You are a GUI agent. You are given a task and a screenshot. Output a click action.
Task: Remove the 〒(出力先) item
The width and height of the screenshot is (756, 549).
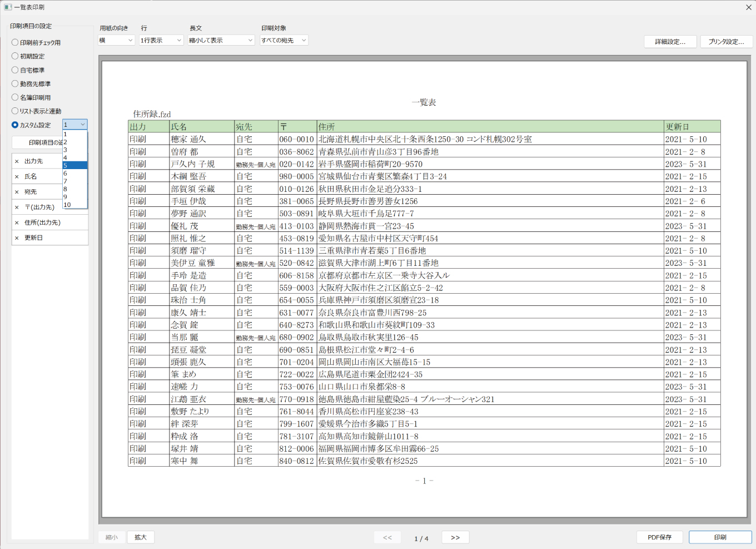17,207
